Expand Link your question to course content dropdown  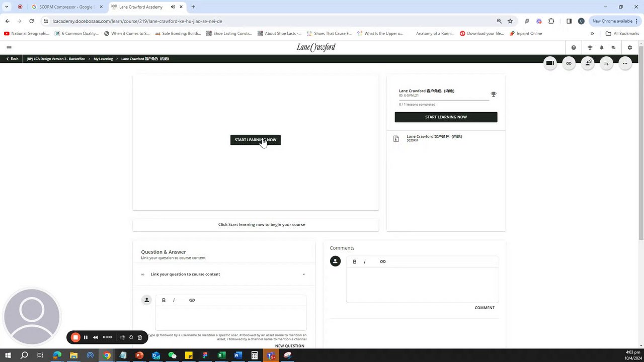tap(224, 275)
